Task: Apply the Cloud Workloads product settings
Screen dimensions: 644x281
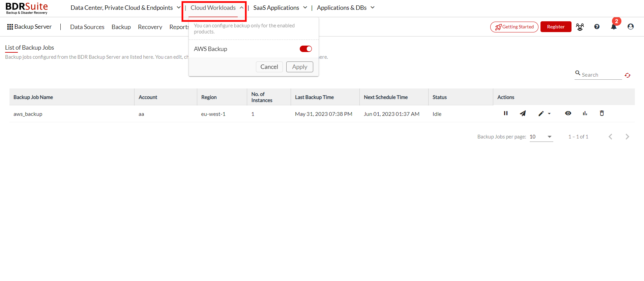Action: tap(299, 67)
